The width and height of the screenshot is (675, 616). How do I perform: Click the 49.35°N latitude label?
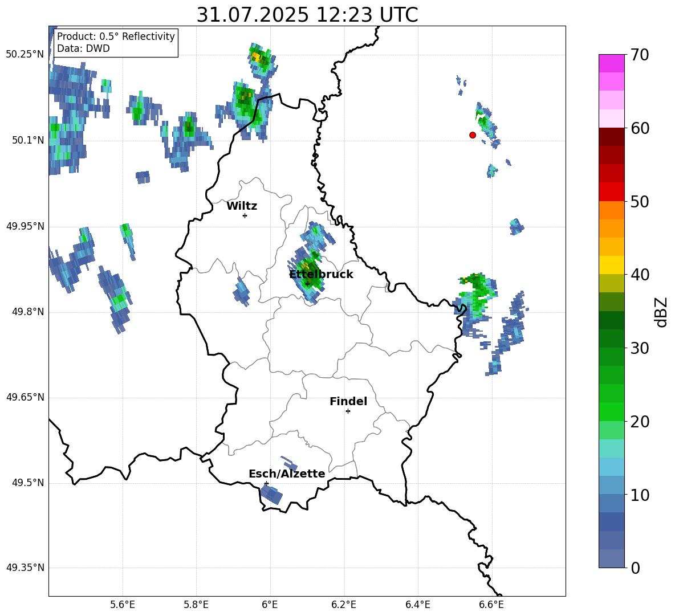[25, 568]
